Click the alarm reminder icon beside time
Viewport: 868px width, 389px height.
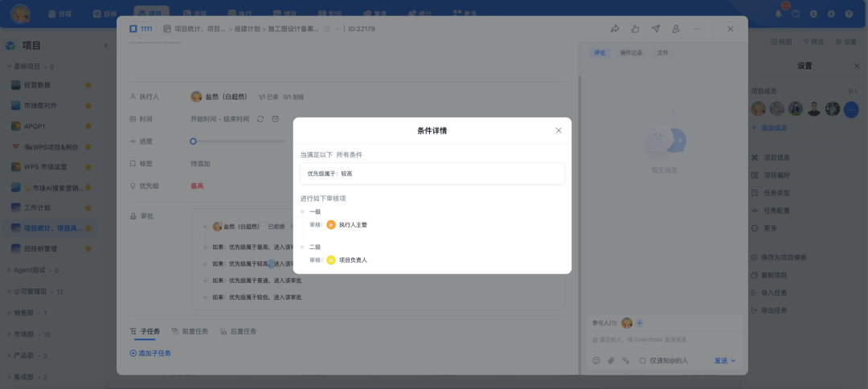pyautogui.click(x=275, y=119)
